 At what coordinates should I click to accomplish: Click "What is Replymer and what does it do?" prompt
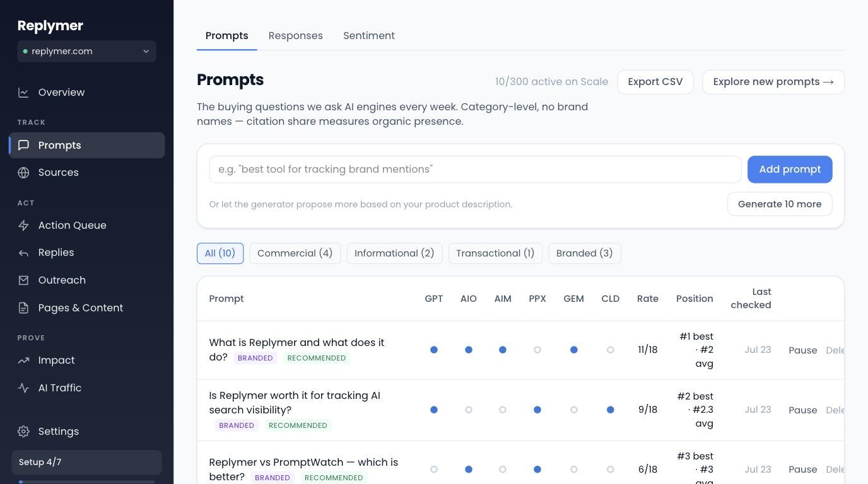(x=296, y=350)
